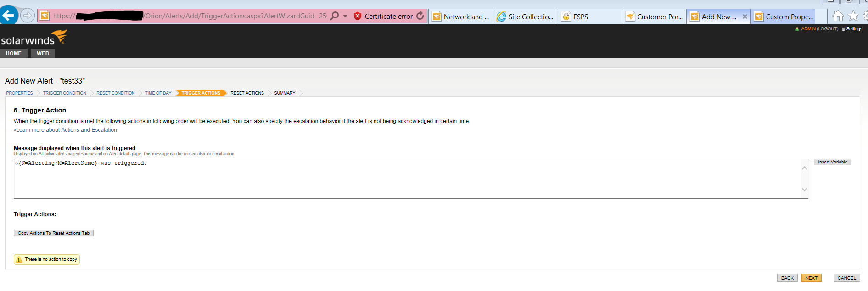
Task: Open Settings in the top right
Action: coord(852,29)
